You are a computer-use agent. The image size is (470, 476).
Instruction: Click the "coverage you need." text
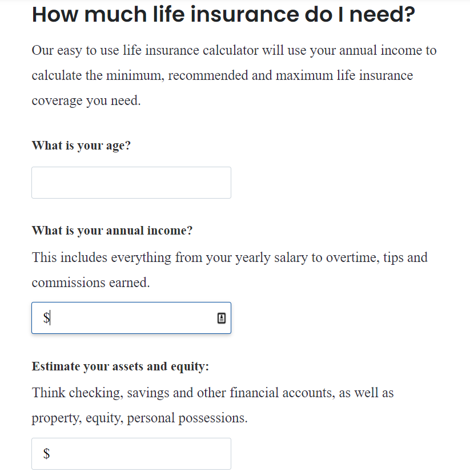click(x=86, y=101)
